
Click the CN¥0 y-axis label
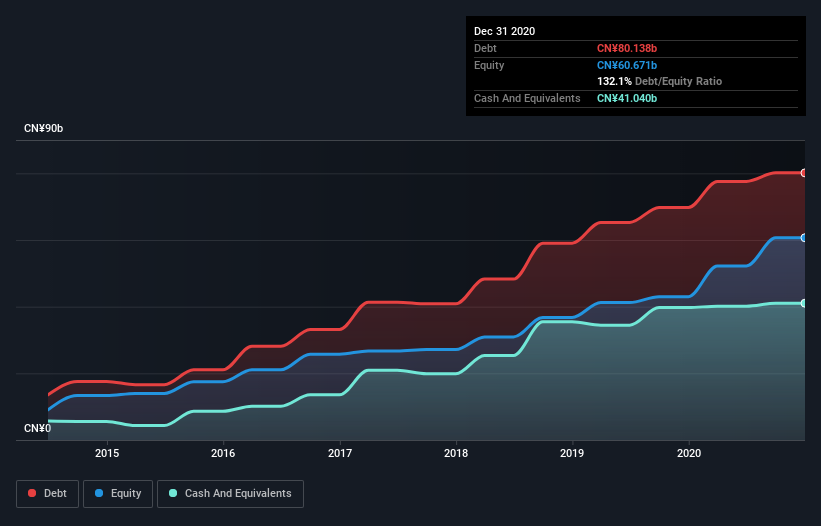(38, 428)
